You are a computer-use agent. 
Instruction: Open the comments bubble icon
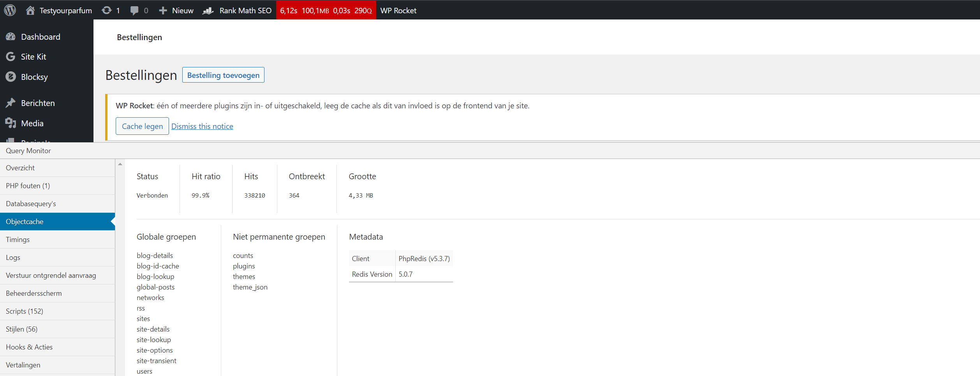click(134, 11)
